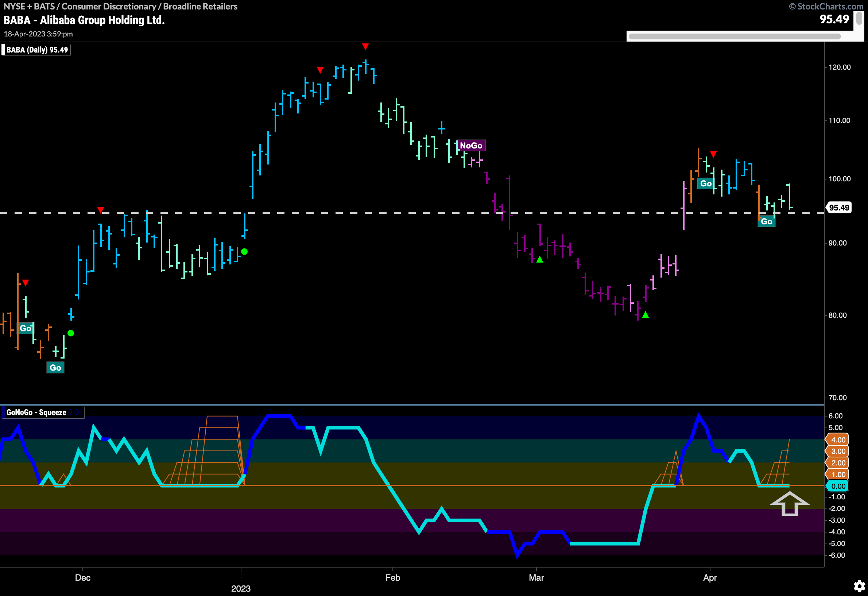Open chart settings gear icon
Image resolution: width=868 pixels, height=596 pixels.
pyautogui.click(x=859, y=585)
